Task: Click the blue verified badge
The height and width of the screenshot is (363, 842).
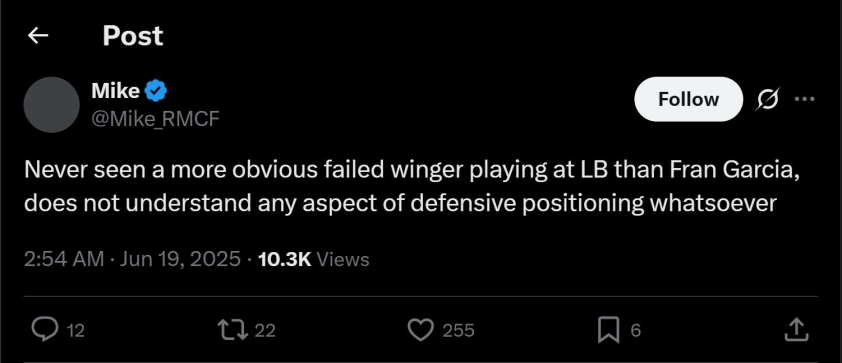Action: [156, 91]
